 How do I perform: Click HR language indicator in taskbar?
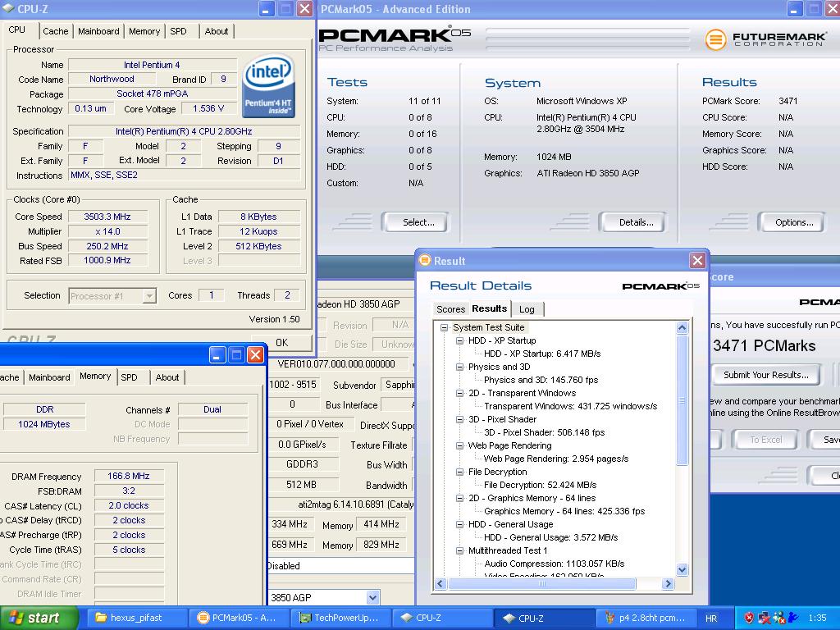click(x=711, y=619)
